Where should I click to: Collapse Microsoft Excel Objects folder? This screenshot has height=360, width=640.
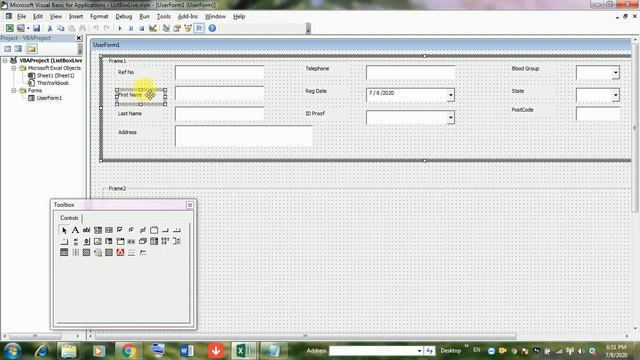pos(13,68)
